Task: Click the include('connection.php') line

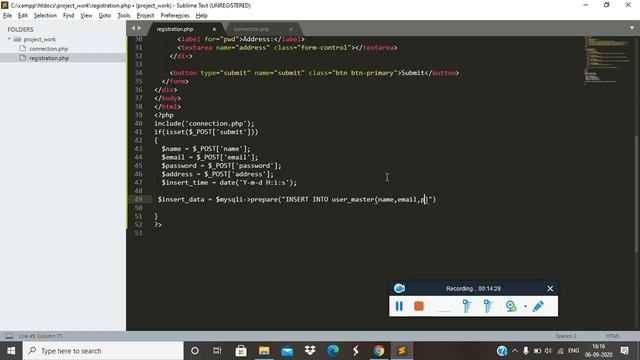Action: coord(204,123)
